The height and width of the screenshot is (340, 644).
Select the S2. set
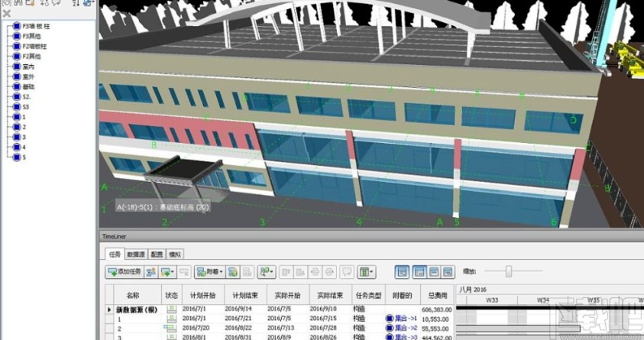[x=26, y=97]
